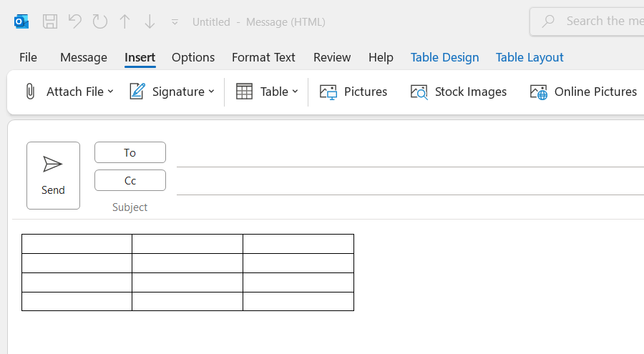Send the email message
Screen dimensions: 644x354
[54, 176]
